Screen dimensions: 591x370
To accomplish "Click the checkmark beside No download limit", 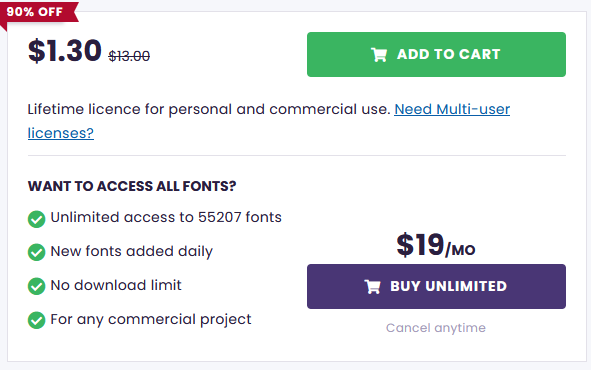I will (x=37, y=286).
